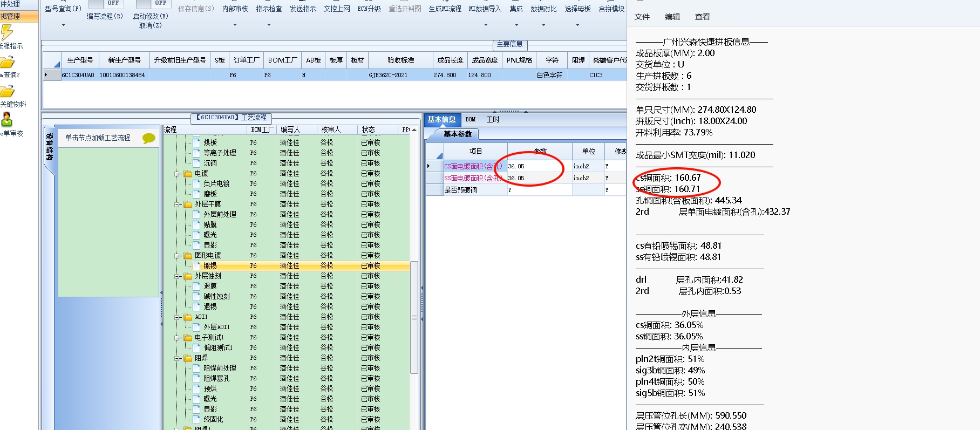
Task: Click the 图形电镀 folder icon
Action: point(188,256)
